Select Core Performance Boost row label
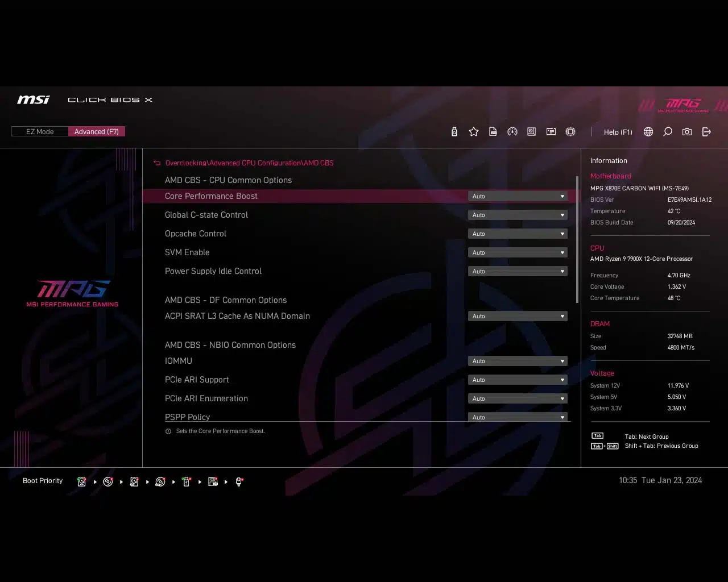This screenshot has height=582, width=728. 211,196
